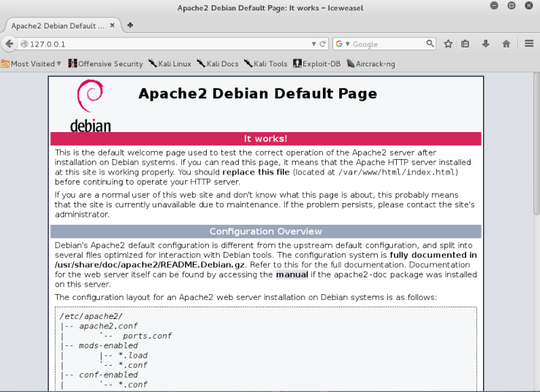This screenshot has width=540, height=392.
Task: Bookmark this page with the star icon
Action: pyautogui.click(x=449, y=44)
